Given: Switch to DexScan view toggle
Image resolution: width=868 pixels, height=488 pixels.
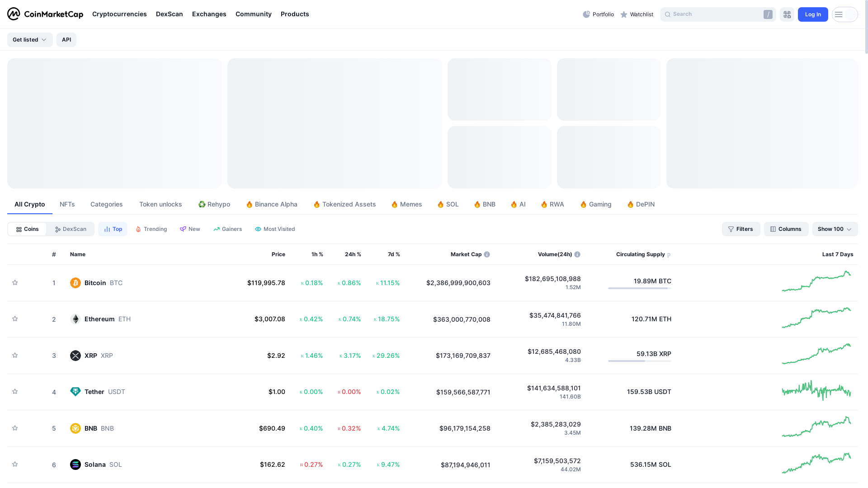Looking at the screenshot, I should click(71, 229).
